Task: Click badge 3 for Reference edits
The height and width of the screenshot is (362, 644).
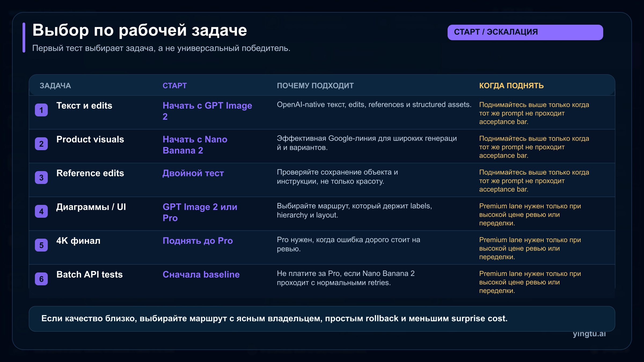Action: click(x=42, y=177)
